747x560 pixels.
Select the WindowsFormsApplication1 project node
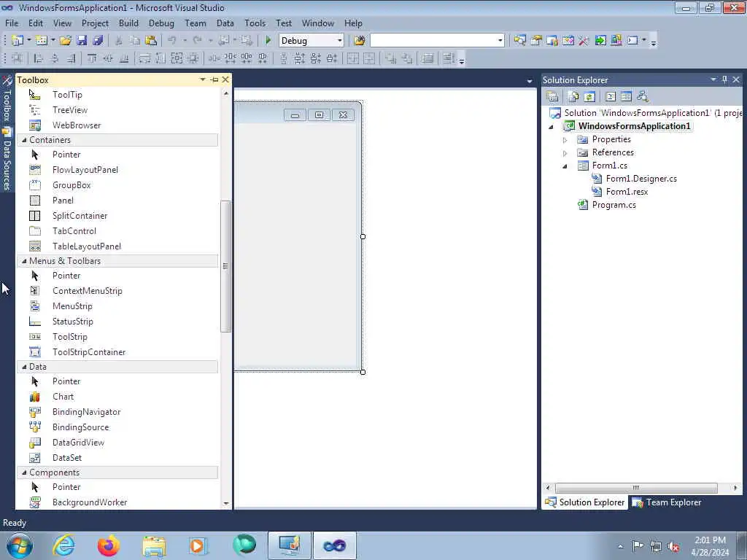634,126
